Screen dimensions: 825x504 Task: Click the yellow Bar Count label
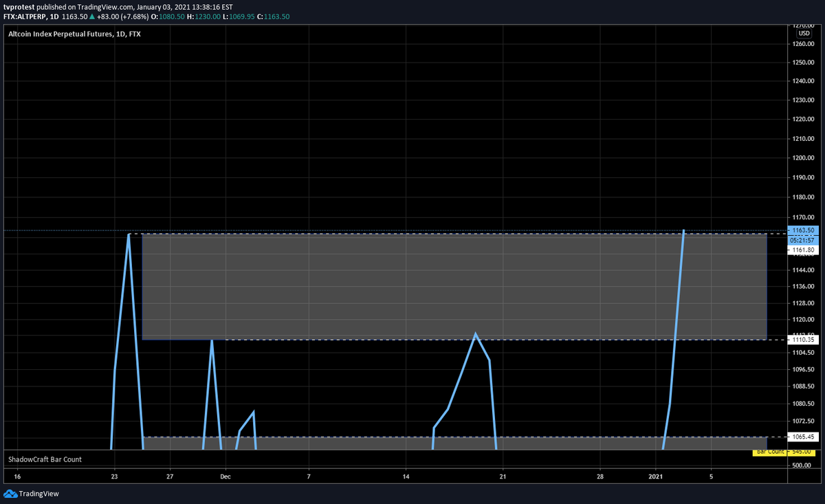770,452
